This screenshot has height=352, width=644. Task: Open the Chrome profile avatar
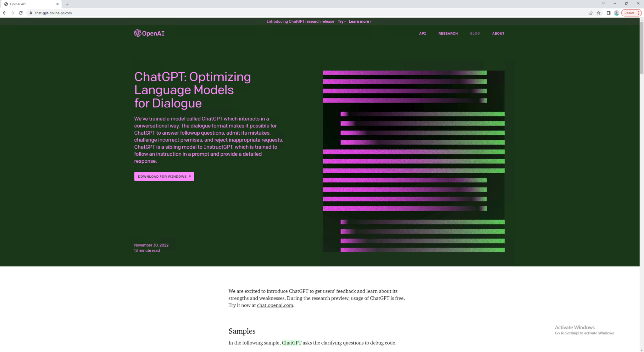(x=616, y=13)
